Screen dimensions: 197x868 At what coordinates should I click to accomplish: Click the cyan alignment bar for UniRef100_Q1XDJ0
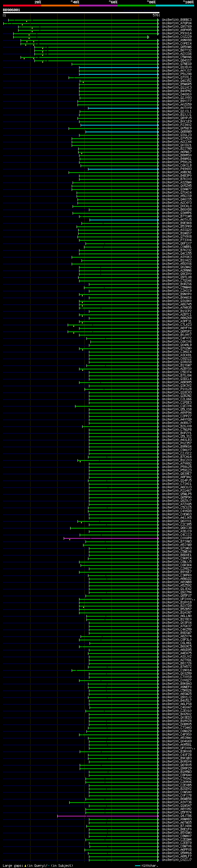[119, 67]
